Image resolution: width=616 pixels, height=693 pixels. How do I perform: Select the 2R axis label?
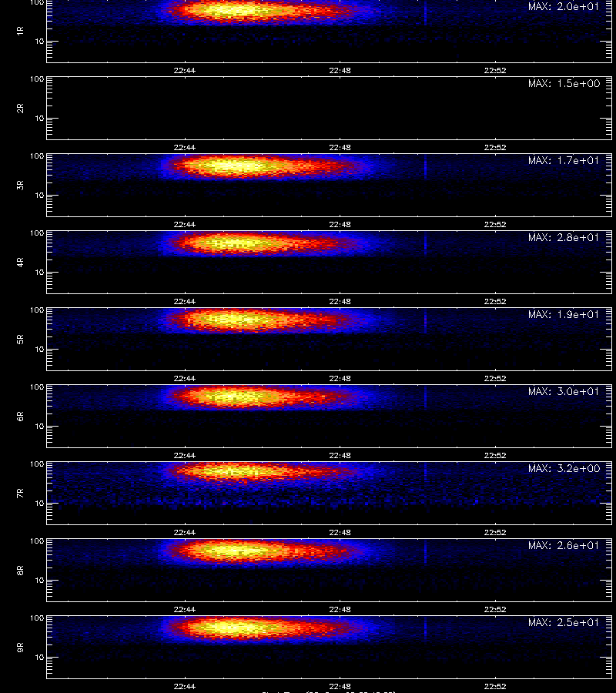point(20,109)
